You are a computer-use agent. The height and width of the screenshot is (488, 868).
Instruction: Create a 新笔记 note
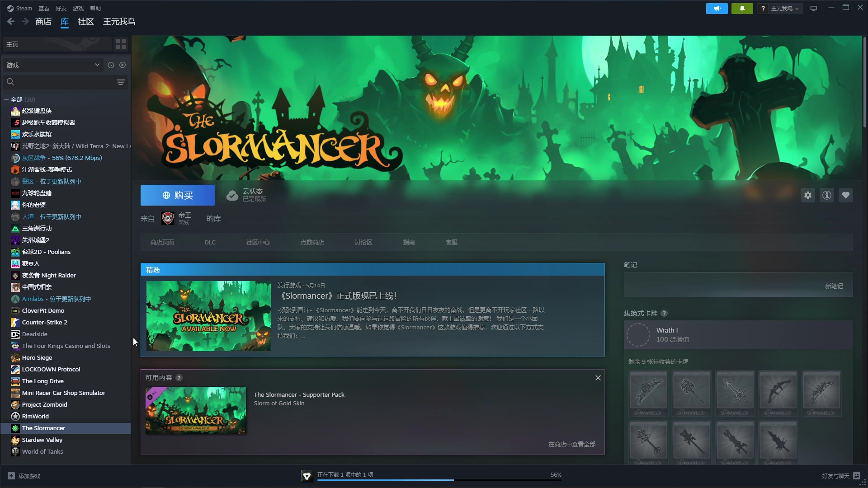coord(834,286)
